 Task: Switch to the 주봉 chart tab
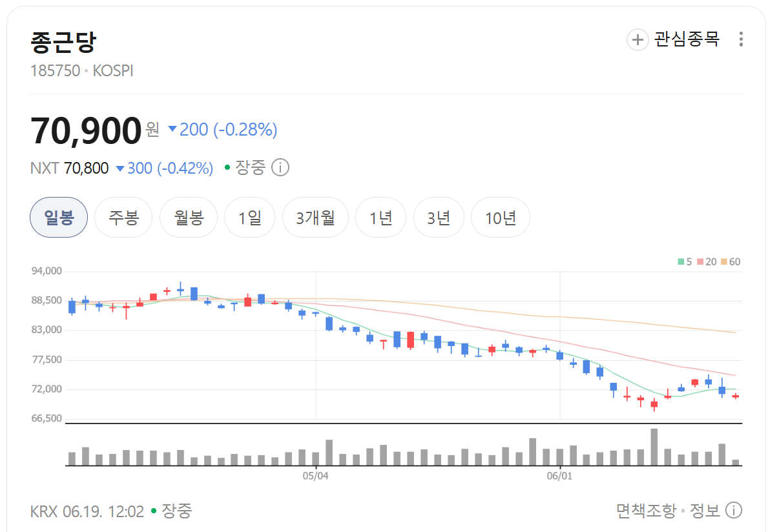(123, 218)
